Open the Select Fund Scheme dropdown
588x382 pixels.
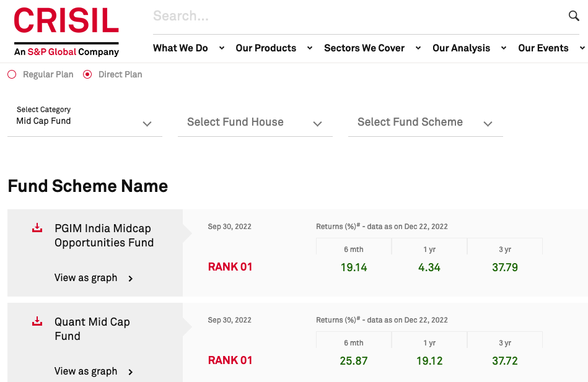[x=425, y=122]
